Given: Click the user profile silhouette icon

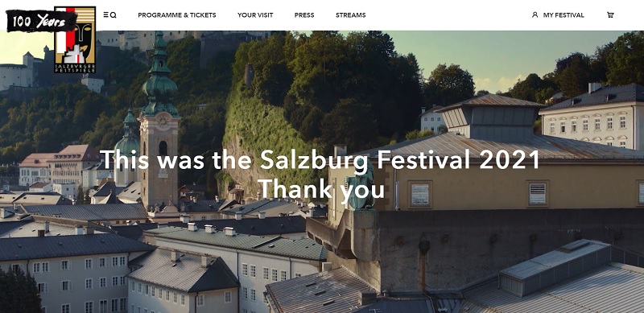Looking at the screenshot, I should tap(535, 14).
